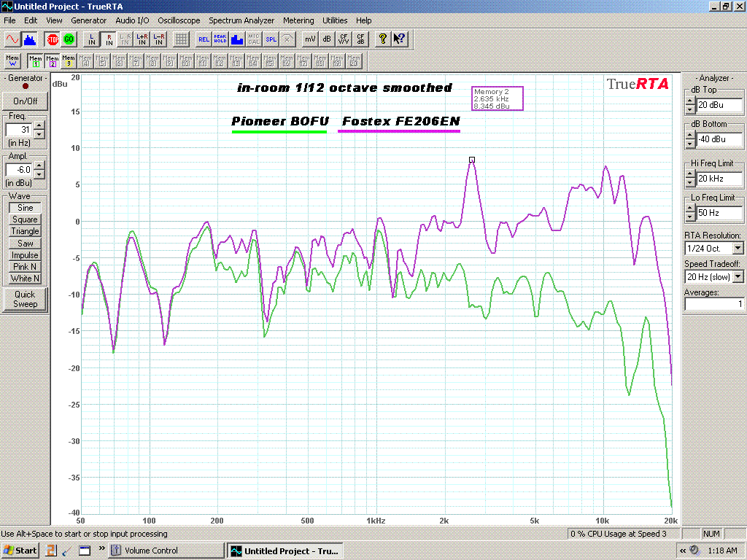Click the Freq input field showing 31
This screenshot has height=560, width=747.
(x=19, y=130)
